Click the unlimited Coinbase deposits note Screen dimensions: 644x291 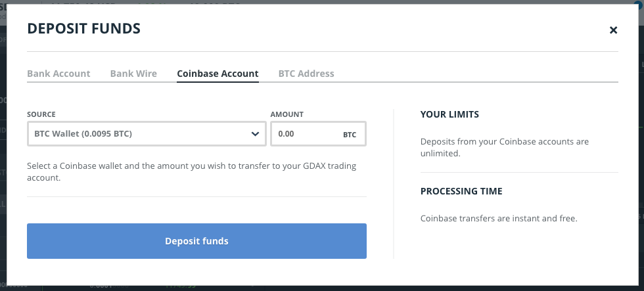click(x=504, y=147)
